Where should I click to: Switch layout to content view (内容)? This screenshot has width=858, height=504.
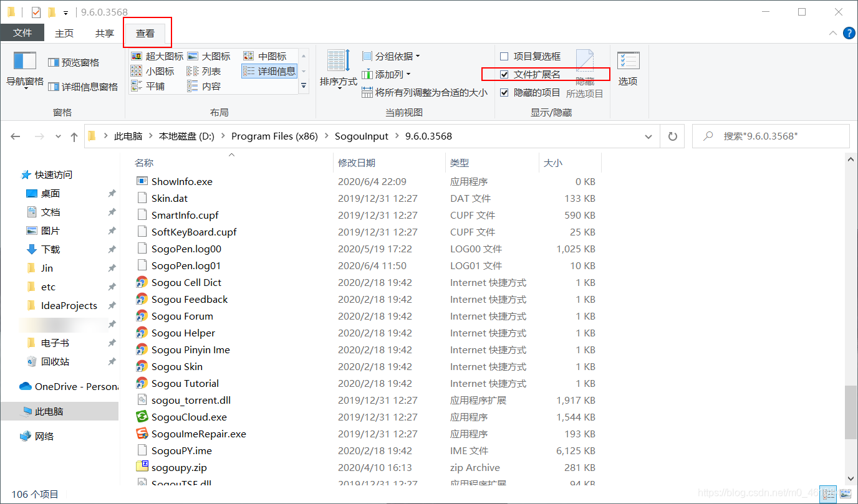tap(204, 86)
